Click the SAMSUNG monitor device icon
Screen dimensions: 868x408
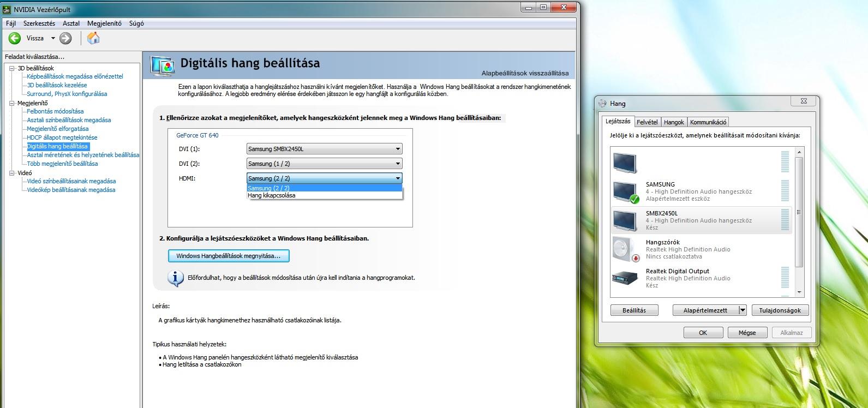(x=625, y=192)
